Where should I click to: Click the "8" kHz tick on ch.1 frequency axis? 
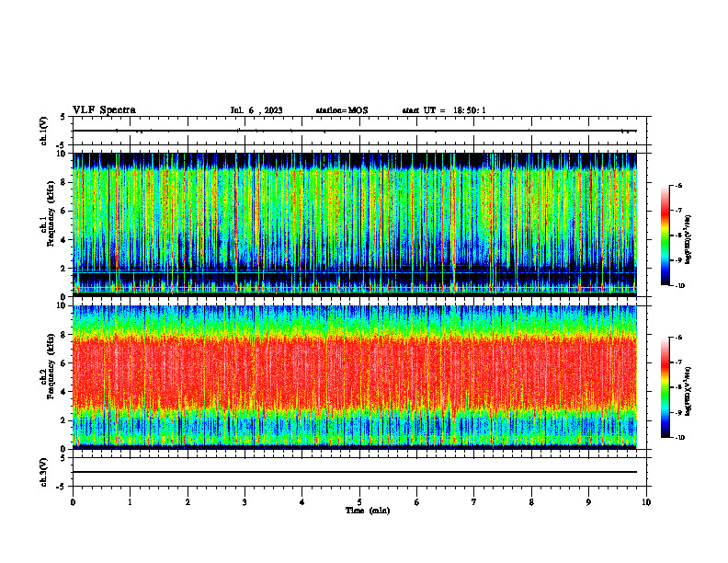[64, 182]
